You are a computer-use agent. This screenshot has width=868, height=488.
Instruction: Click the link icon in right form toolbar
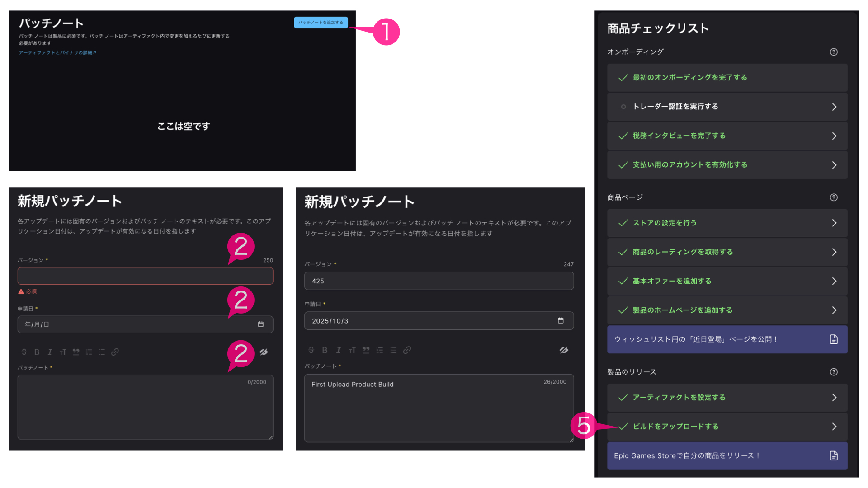coord(407,350)
